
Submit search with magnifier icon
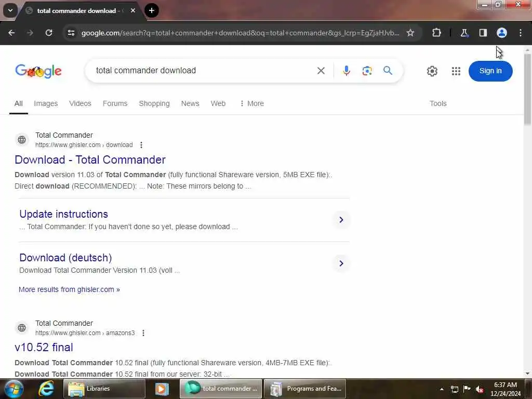tap(388, 71)
